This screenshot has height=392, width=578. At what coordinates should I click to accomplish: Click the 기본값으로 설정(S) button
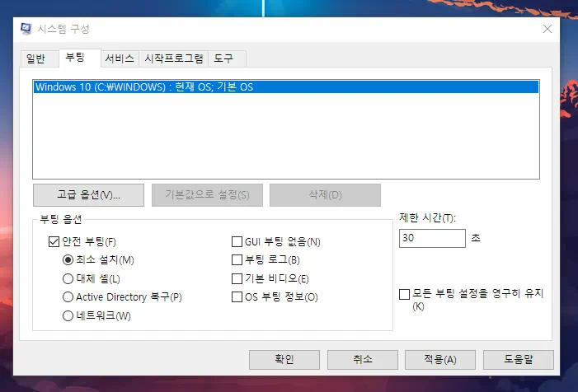click(207, 195)
